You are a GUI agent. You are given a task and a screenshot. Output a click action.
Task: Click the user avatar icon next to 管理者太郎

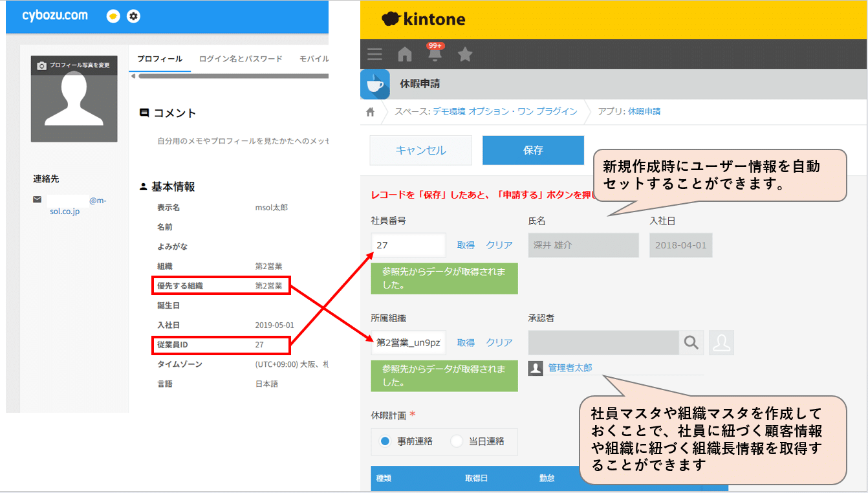[x=536, y=368]
